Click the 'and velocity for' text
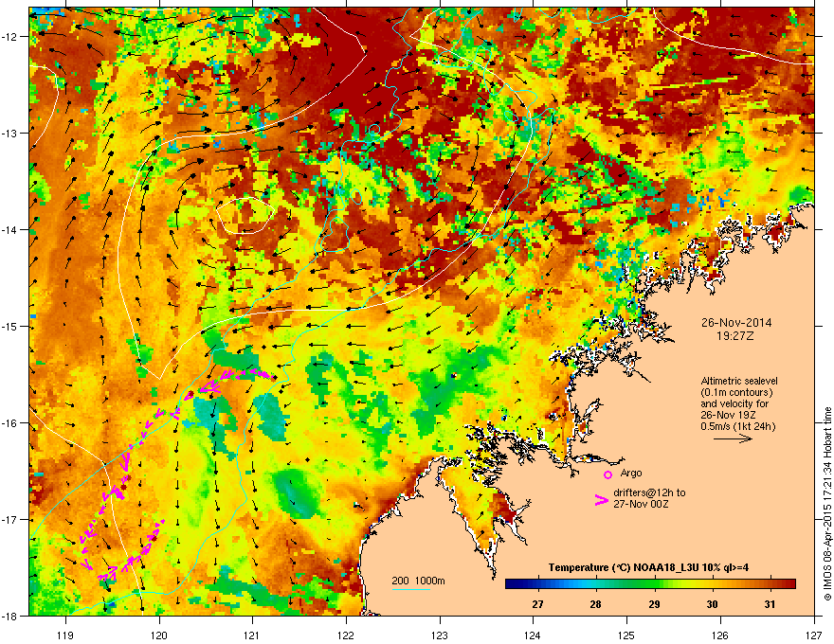 click(734, 403)
